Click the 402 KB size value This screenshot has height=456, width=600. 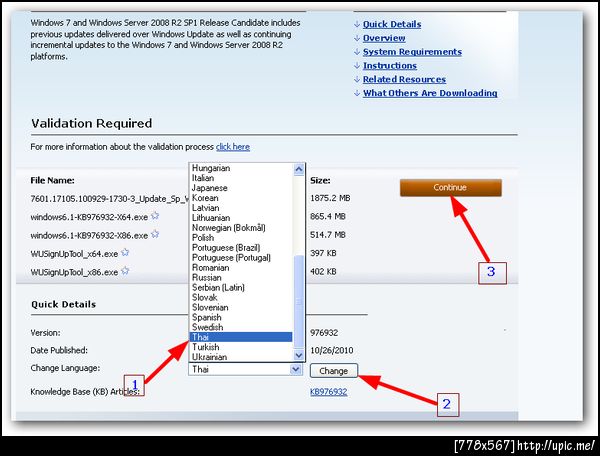tap(323, 271)
